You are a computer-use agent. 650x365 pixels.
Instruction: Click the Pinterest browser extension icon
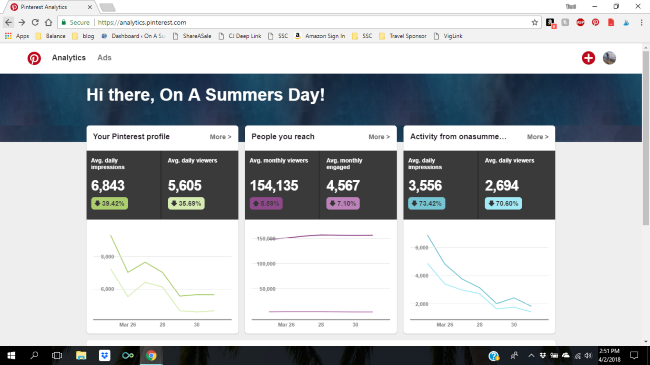[x=595, y=22]
